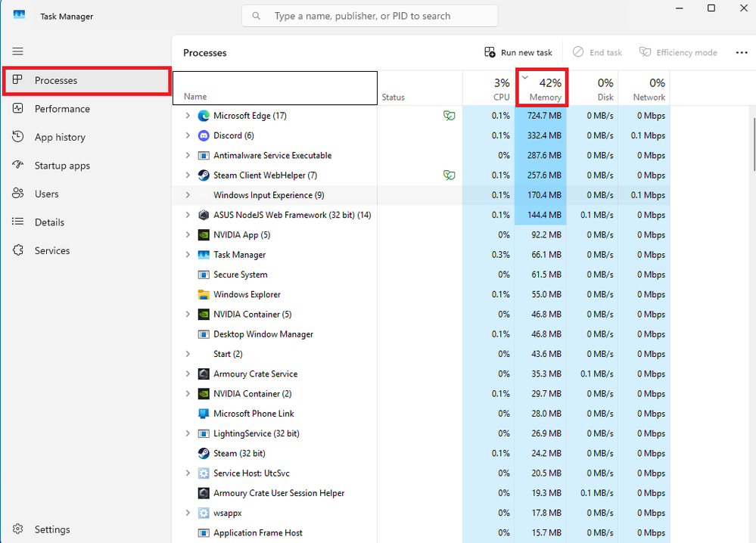Click the LightingService (32 bit) icon
The height and width of the screenshot is (543, 756).
click(204, 433)
